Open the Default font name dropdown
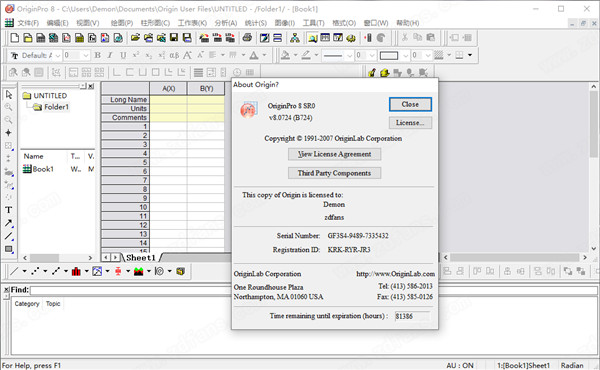The image size is (600, 370). pos(58,55)
